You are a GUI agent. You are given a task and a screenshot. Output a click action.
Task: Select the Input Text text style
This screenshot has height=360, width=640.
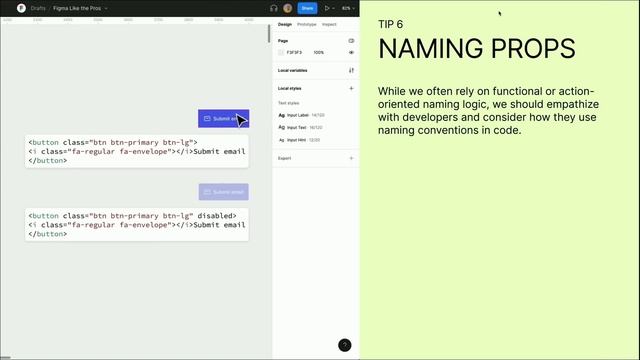point(300,128)
